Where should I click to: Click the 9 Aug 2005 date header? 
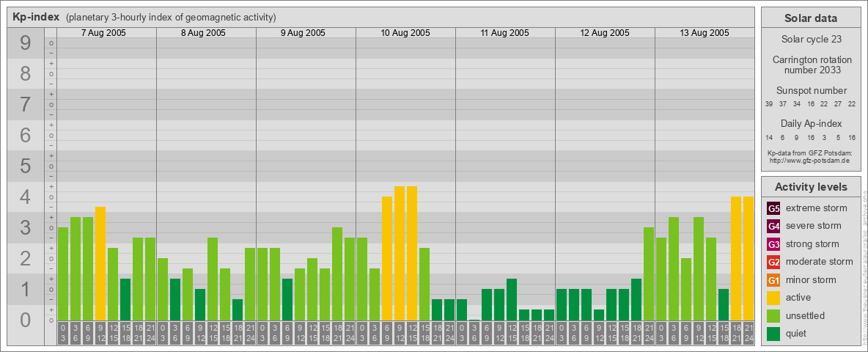[303, 33]
